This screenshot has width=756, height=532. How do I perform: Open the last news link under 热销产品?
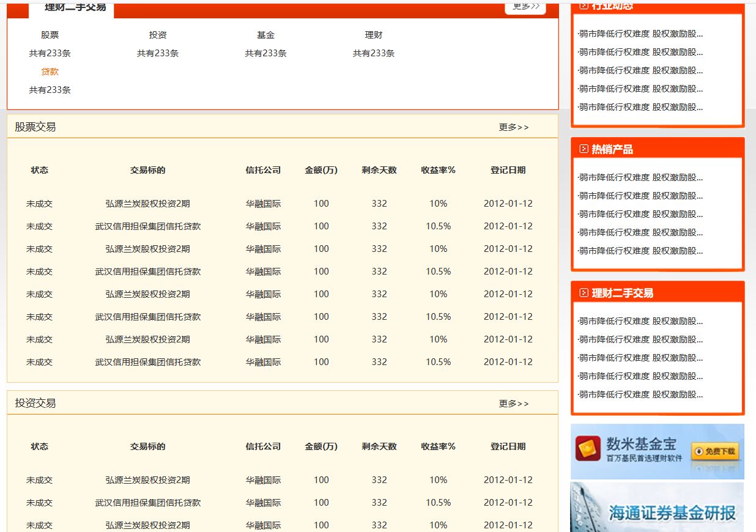tap(640, 251)
